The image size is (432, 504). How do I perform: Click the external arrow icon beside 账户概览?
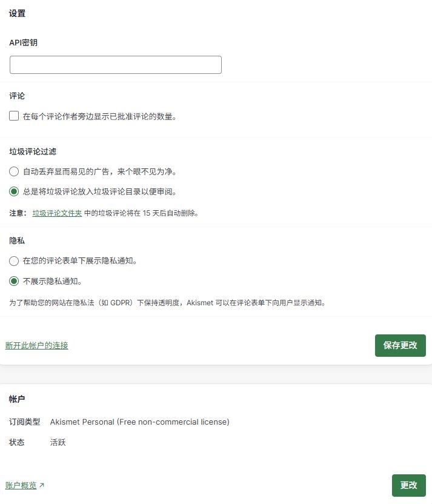(x=41, y=485)
